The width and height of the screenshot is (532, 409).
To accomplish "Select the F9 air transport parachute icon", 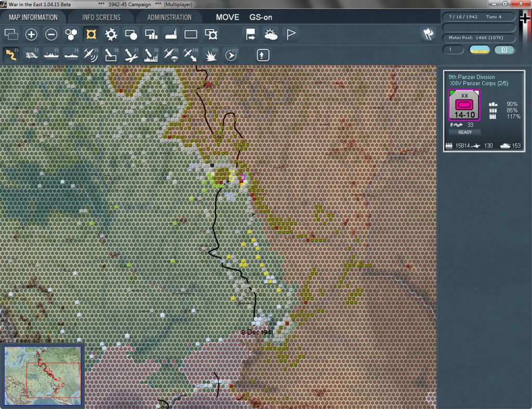I will tap(171, 55).
